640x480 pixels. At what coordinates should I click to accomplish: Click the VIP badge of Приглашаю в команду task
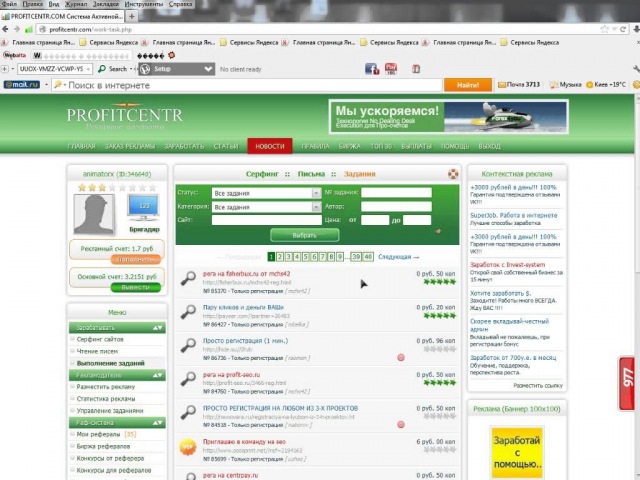(188, 447)
